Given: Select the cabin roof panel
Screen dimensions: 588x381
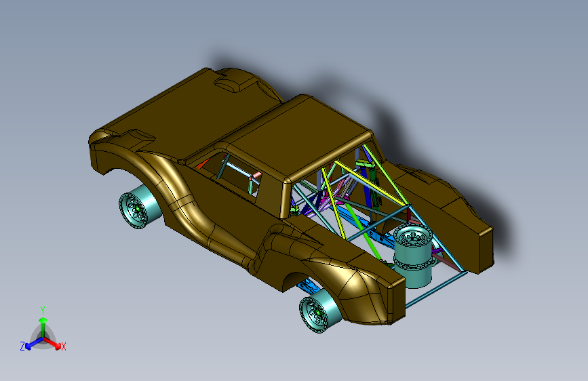Looking at the screenshot, I should [300, 137].
